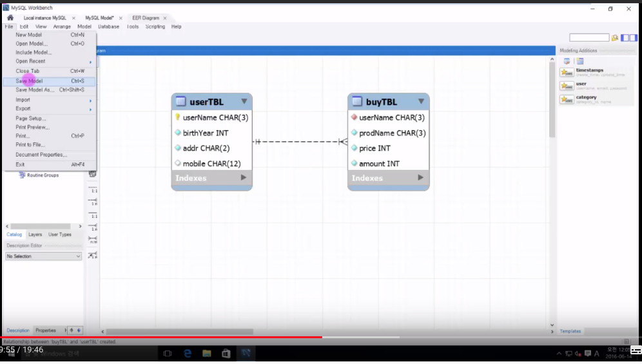Click the user template star icon
Screen dimensions: 642x364
pyautogui.click(x=567, y=86)
